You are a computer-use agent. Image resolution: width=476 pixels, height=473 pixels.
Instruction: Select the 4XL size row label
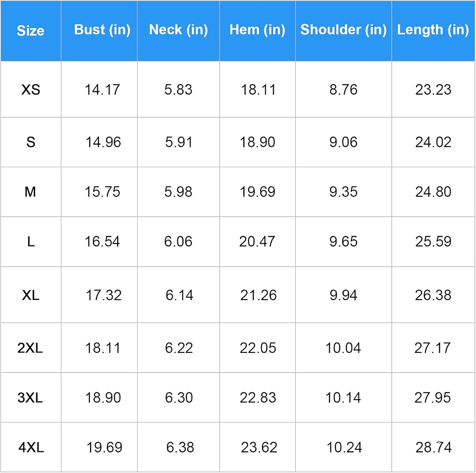(x=31, y=447)
